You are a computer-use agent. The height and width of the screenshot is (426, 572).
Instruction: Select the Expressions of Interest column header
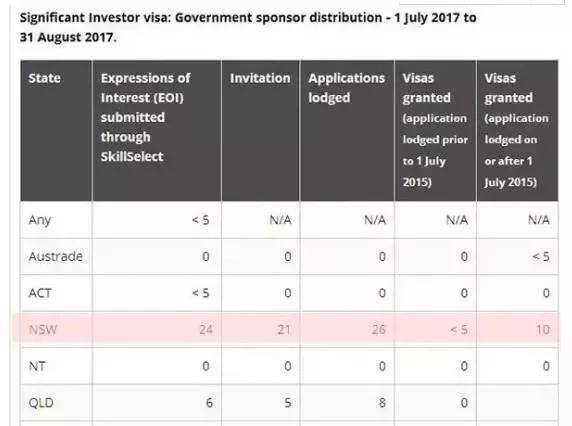coord(146,117)
